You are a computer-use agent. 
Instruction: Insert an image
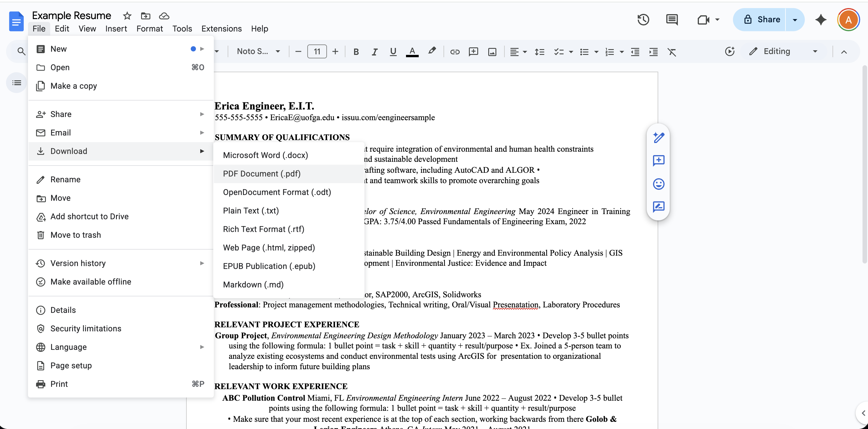click(492, 52)
